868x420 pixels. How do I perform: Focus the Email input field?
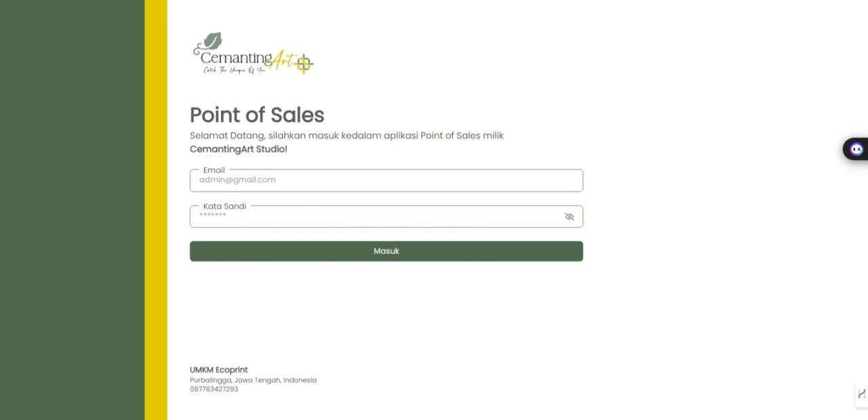click(x=386, y=180)
